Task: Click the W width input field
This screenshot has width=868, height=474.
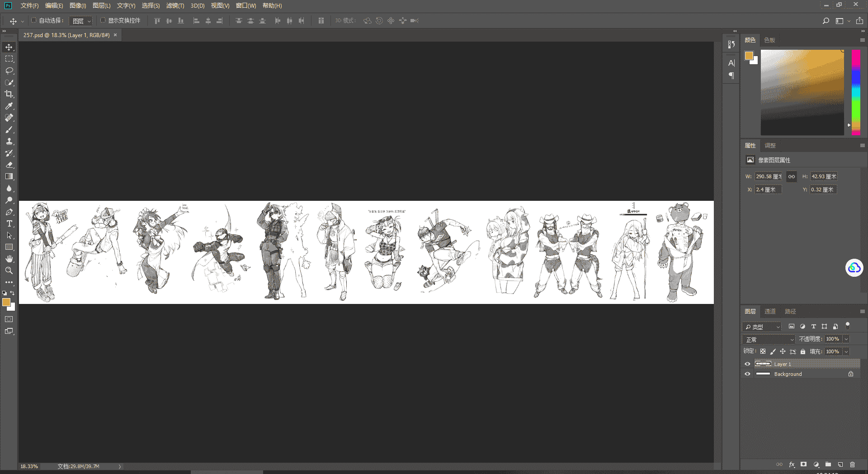Action: point(769,176)
